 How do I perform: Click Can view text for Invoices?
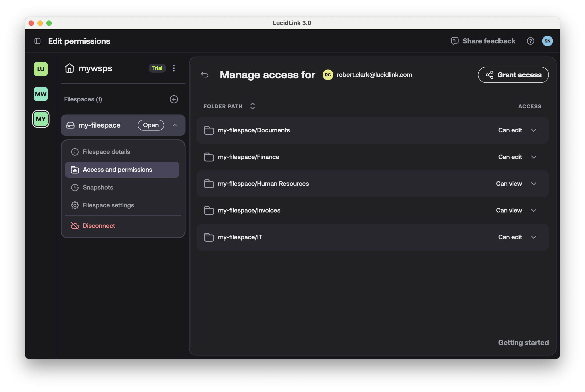[x=509, y=210]
